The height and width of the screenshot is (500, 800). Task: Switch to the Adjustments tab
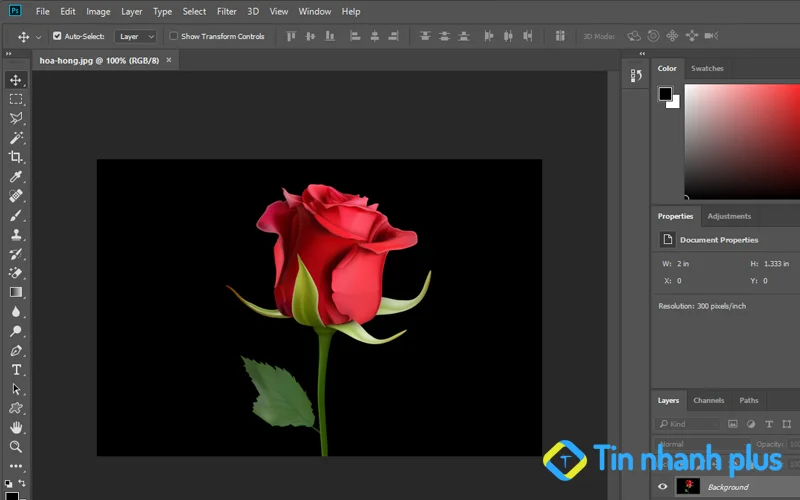pyautogui.click(x=729, y=216)
